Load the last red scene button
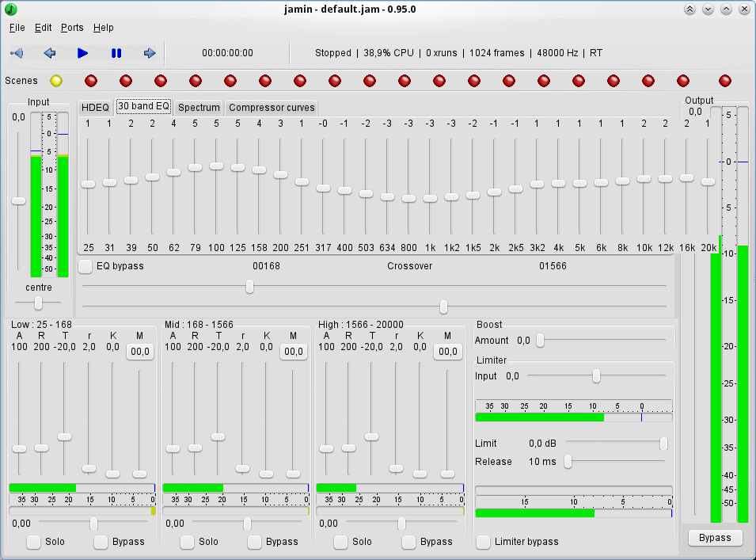 coord(724,81)
